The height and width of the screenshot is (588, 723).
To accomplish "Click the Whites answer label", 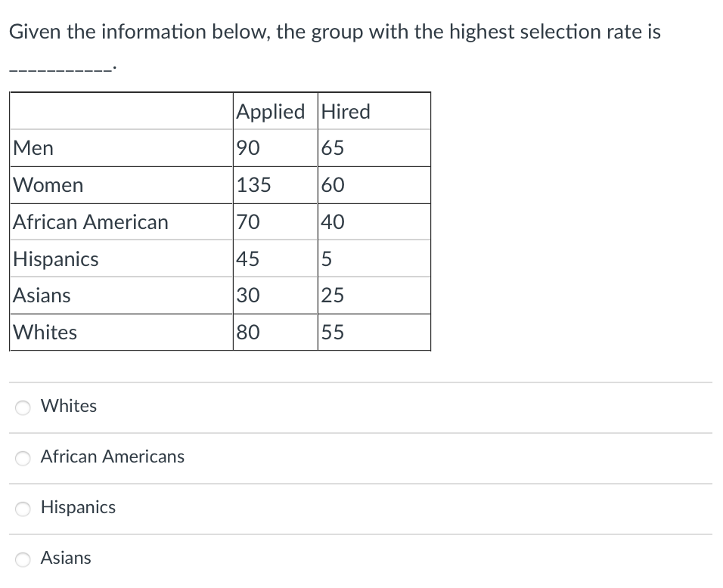I will (x=69, y=406).
